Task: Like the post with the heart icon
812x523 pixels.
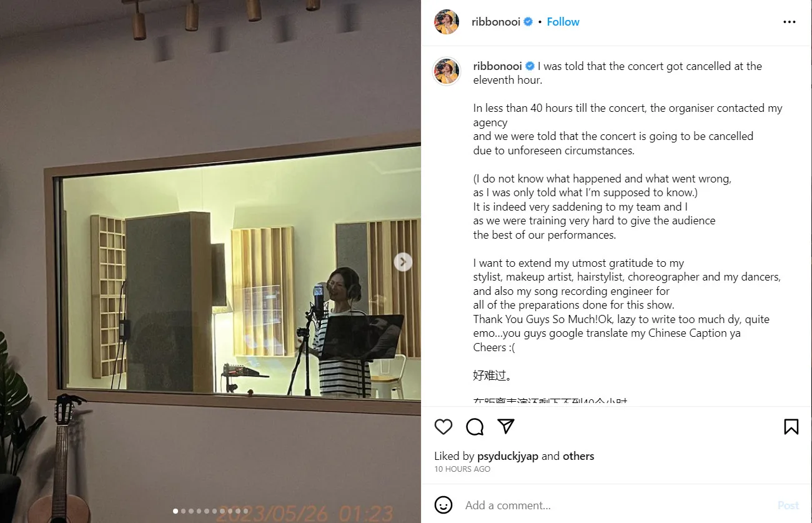Action: click(443, 427)
